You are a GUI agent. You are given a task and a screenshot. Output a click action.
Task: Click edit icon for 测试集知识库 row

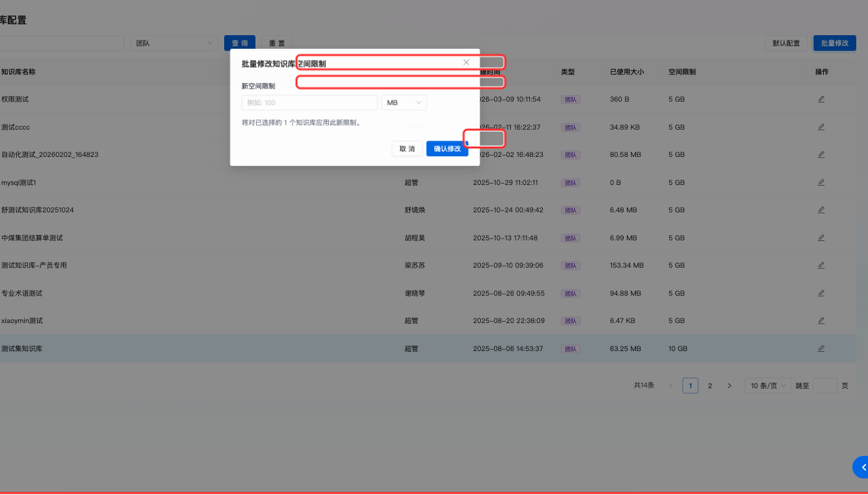pos(821,348)
